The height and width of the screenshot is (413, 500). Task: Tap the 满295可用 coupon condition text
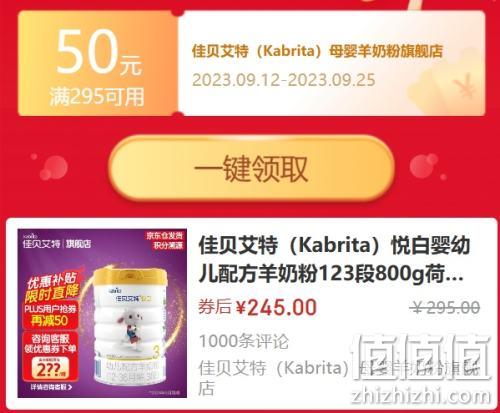[97, 97]
